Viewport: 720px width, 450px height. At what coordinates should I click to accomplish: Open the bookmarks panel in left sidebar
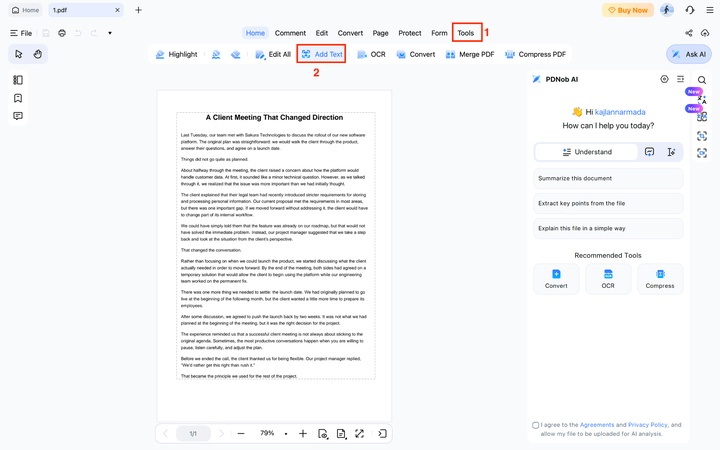pyautogui.click(x=18, y=98)
